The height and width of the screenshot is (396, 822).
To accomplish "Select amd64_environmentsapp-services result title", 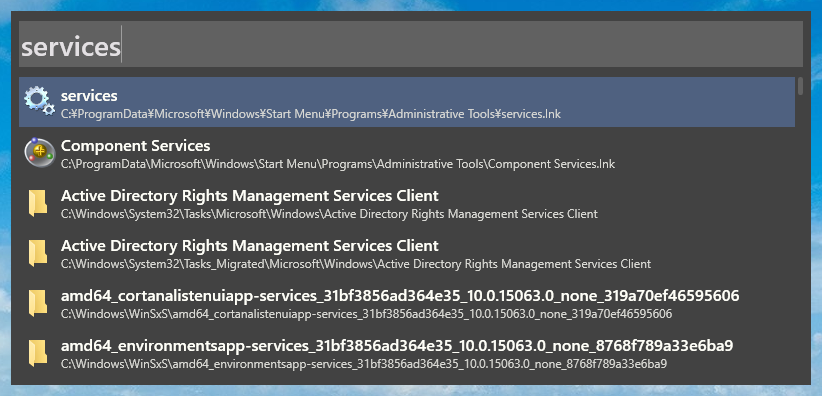I will click(x=397, y=346).
